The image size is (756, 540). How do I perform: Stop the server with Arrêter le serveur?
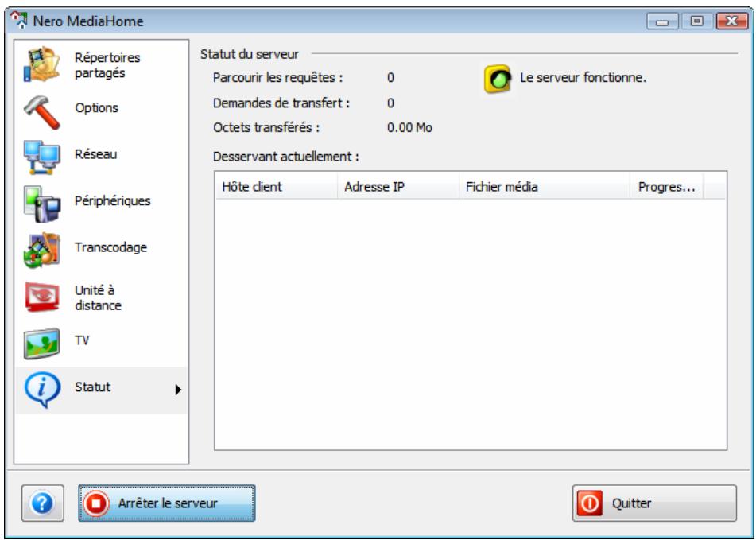pos(167,503)
